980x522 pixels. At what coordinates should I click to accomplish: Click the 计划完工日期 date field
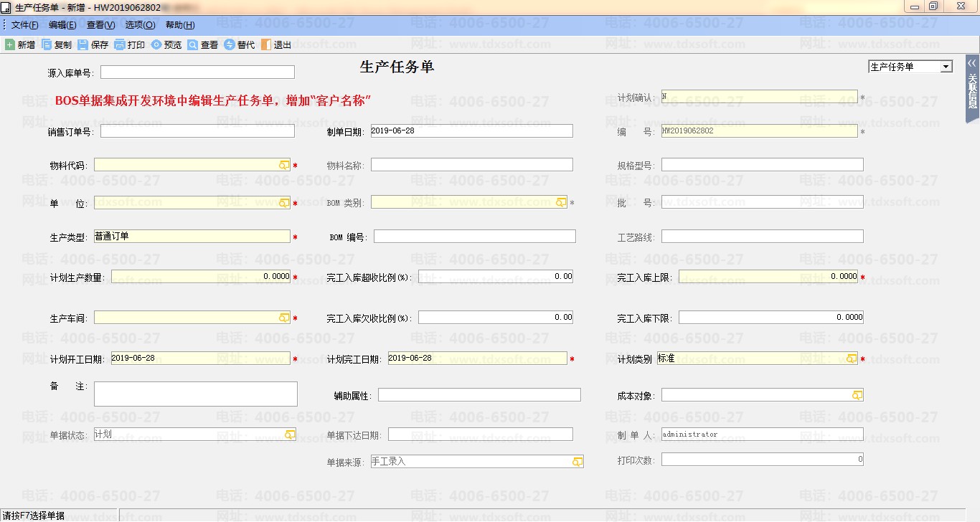[x=478, y=359]
